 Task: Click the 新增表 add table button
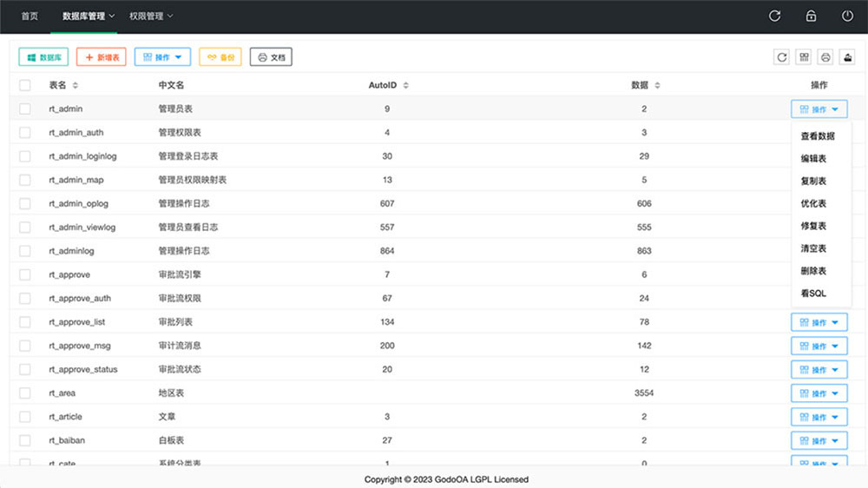coord(102,57)
